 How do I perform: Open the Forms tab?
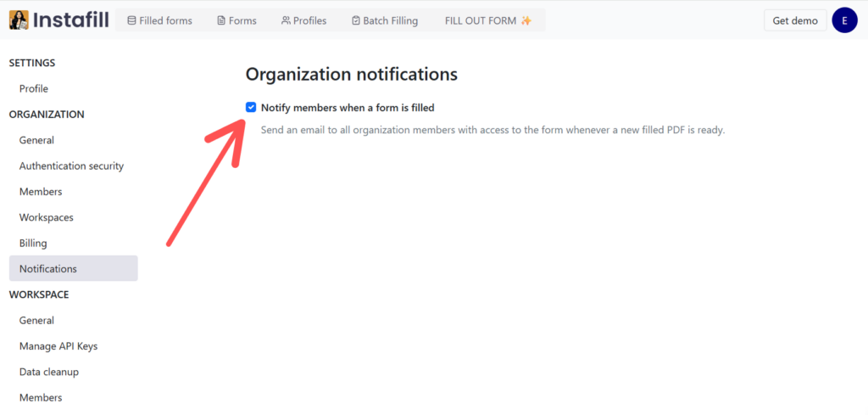pyautogui.click(x=236, y=20)
